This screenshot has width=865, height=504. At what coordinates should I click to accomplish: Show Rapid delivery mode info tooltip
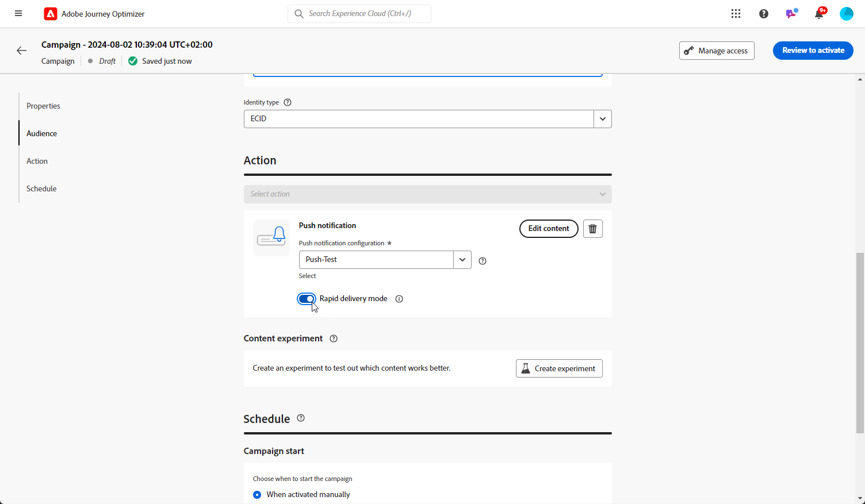point(399,299)
